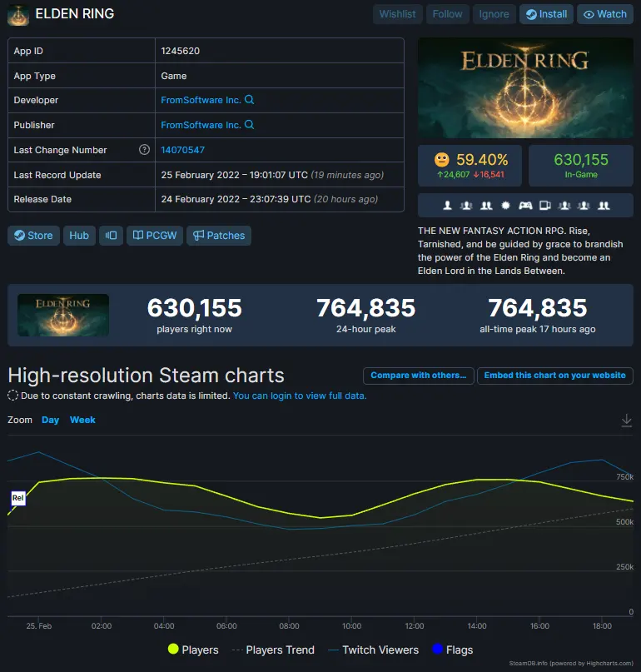Click the last two-person icon in category row

604,206
